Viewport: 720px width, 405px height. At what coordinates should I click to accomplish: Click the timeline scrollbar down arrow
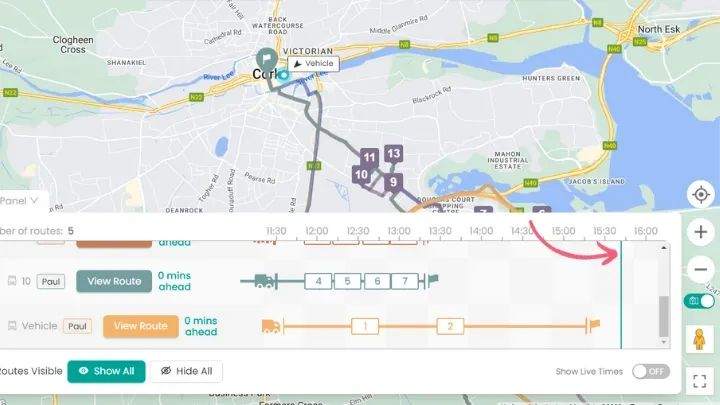coord(664,342)
